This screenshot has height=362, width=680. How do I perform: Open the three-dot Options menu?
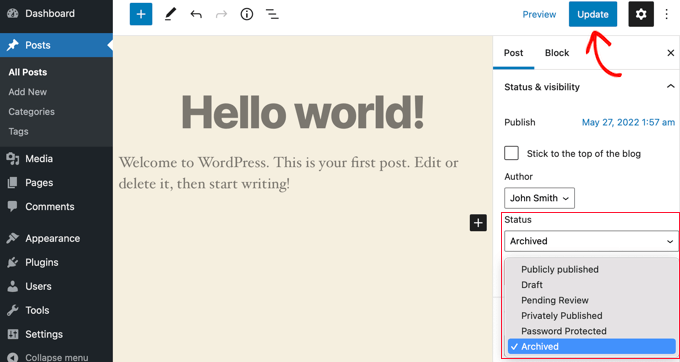[667, 14]
